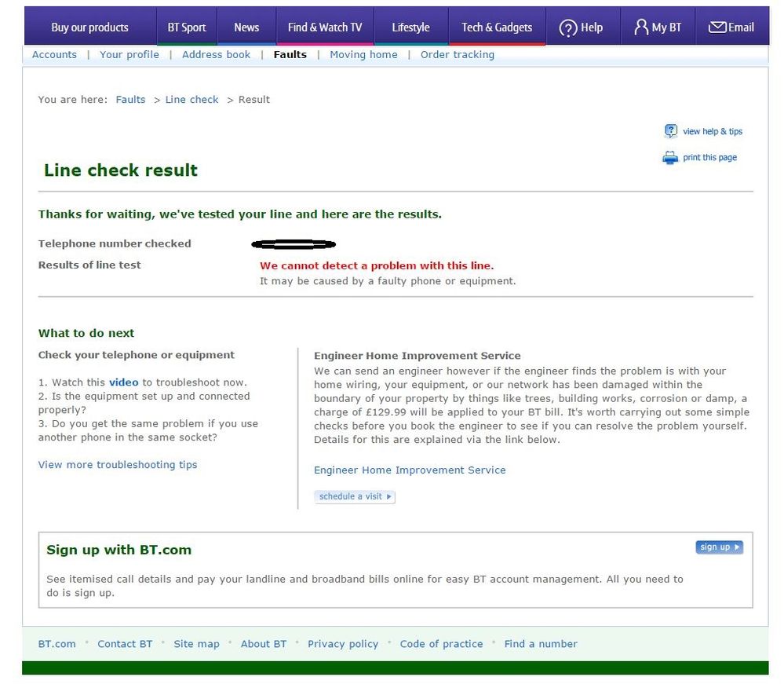The width and height of the screenshot is (784, 684).
Task: Click the 'Result' breadcrumb text
Action: pyautogui.click(x=254, y=100)
